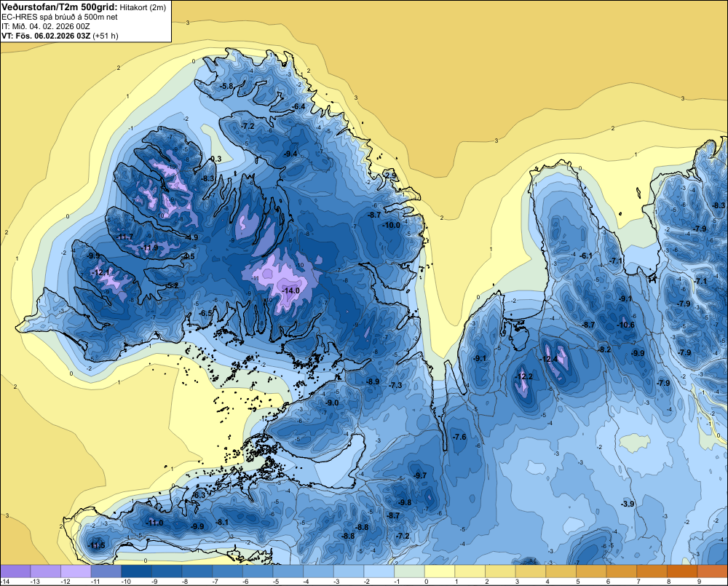
Task: Click the title "Veðurstofan/T2m 500grid:"
Action: pos(59,7)
